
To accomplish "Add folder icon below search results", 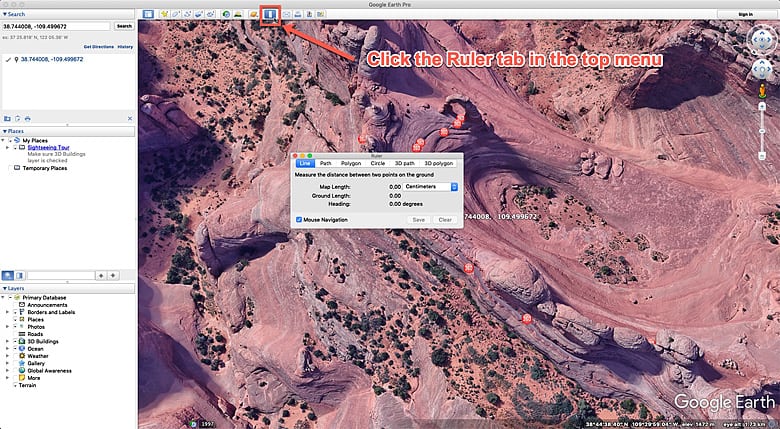I will point(7,118).
